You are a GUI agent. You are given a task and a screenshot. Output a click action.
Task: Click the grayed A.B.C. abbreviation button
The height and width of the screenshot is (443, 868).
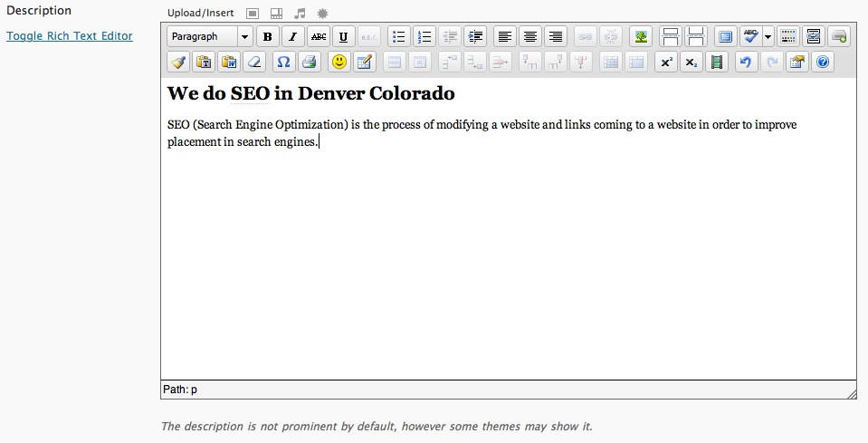[x=368, y=36]
